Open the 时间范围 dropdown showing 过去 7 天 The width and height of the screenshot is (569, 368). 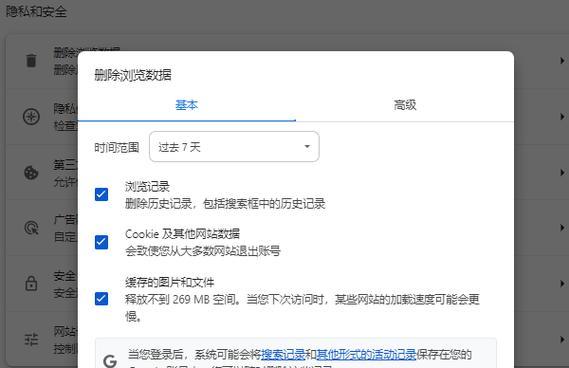234,147
